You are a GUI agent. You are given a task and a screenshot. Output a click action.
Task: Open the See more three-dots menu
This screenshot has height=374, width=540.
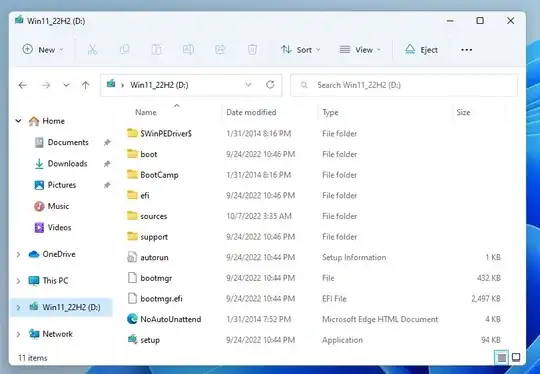[467, 50]
